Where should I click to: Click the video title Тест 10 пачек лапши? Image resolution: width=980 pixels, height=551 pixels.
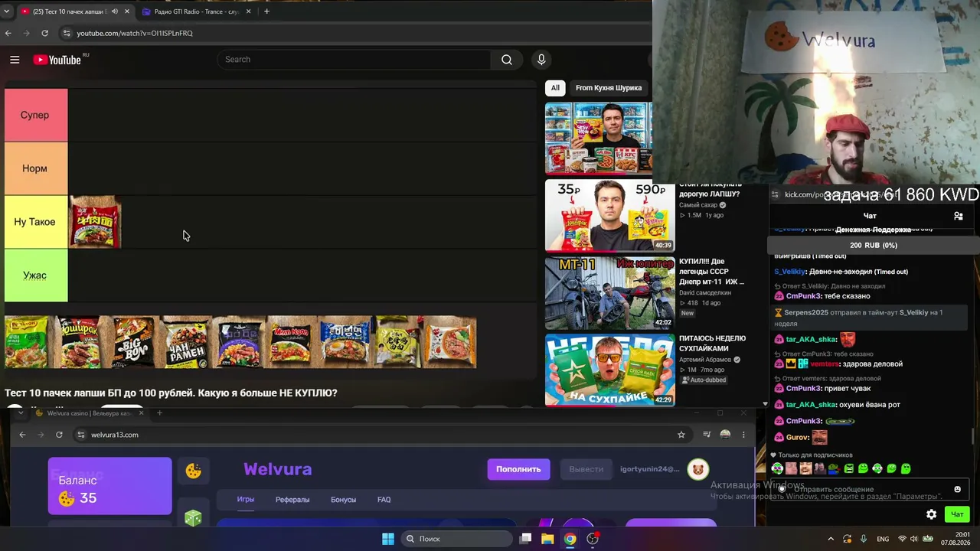171,393
